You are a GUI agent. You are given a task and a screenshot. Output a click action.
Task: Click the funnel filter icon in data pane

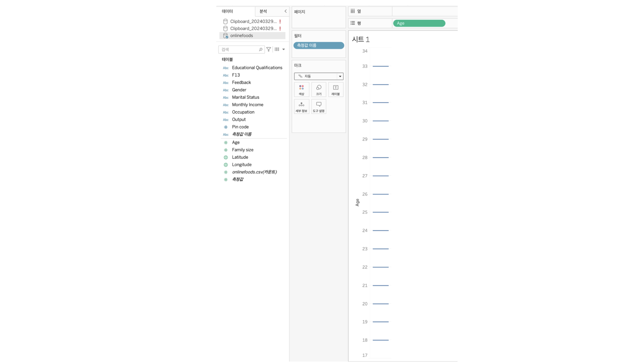[x=269, y=49]
